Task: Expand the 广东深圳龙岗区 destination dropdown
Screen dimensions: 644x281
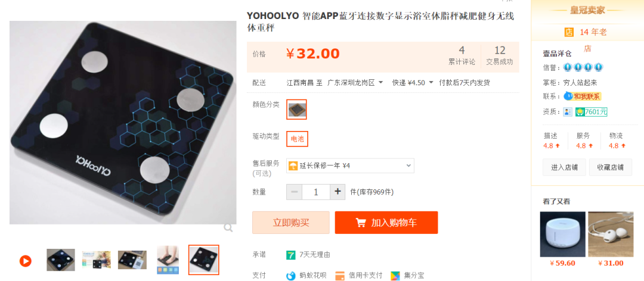Action: click(x=355, y=82)
